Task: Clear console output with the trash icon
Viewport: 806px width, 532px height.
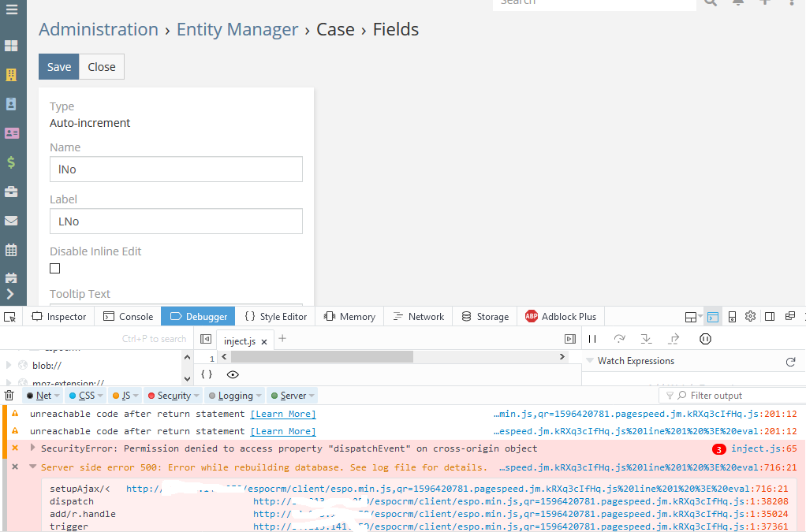Action: pyautogui.click(x=9, y=396)
